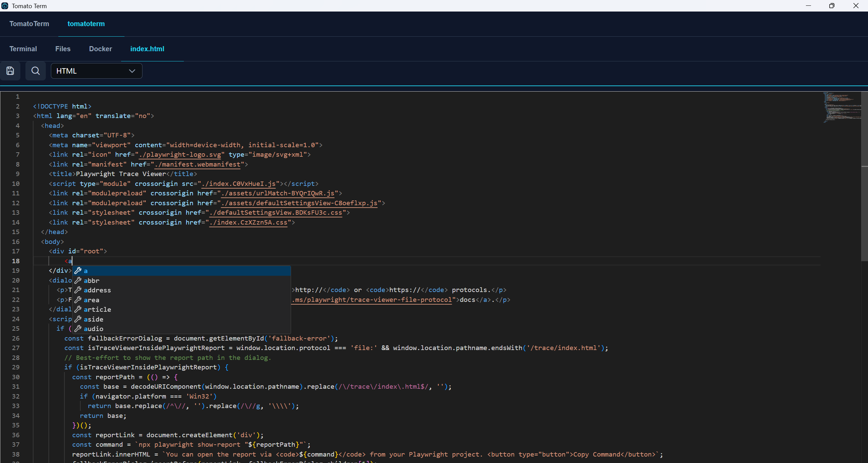Click the 'Playwright Trace Viewer' title text

pyautogui.click(x=121, y=174)
